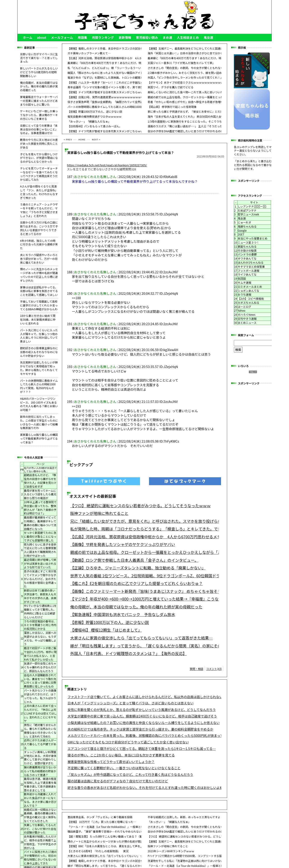Open しぃアンテナ in access ranking
This screenshot has width=289, height=868.
[x=252, y=207]
